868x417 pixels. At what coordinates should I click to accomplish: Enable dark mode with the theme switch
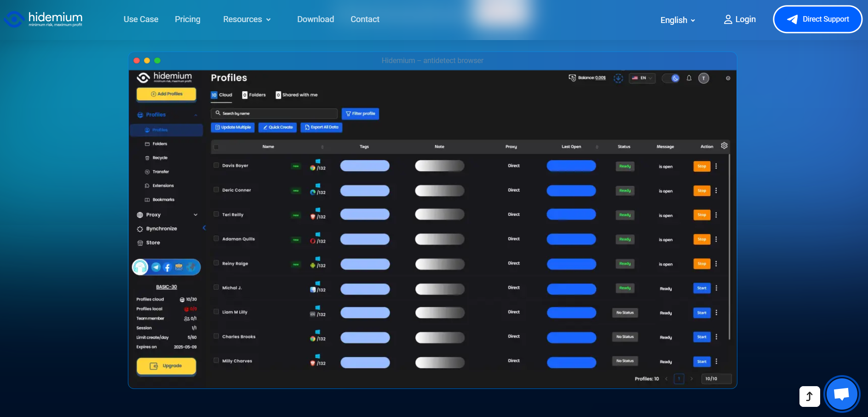pyautogui.click(x=670, y=78)
